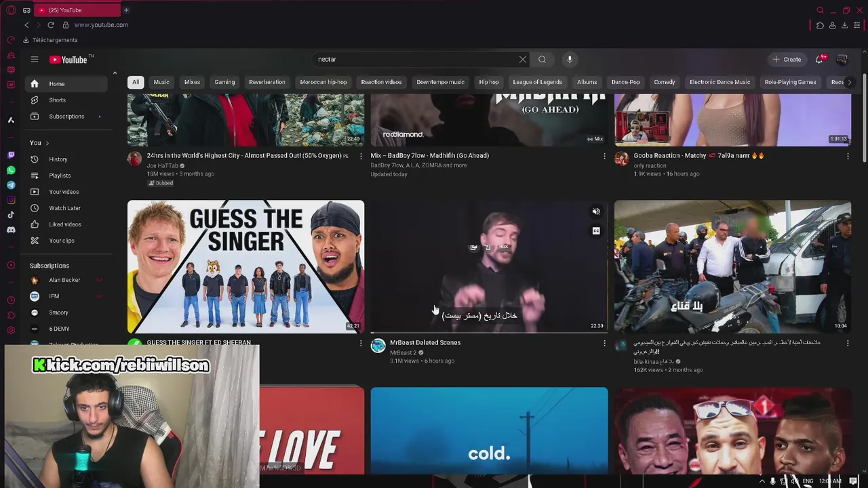Start voice search with the microphone

pos(570,60)
